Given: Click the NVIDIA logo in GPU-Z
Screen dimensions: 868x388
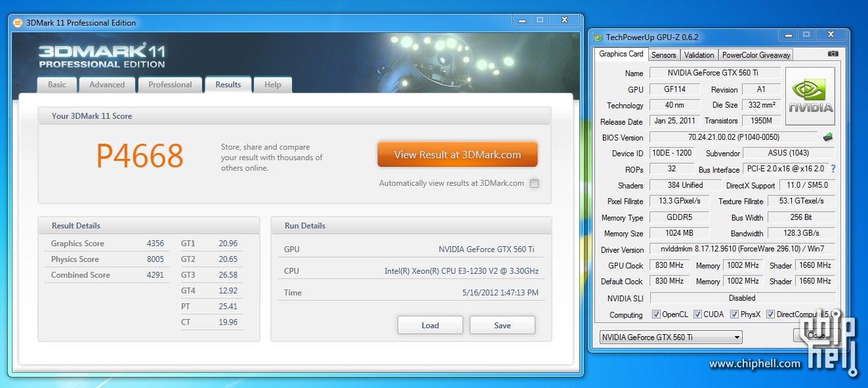Looking at the screenshot, I should [x=810, y=96].
